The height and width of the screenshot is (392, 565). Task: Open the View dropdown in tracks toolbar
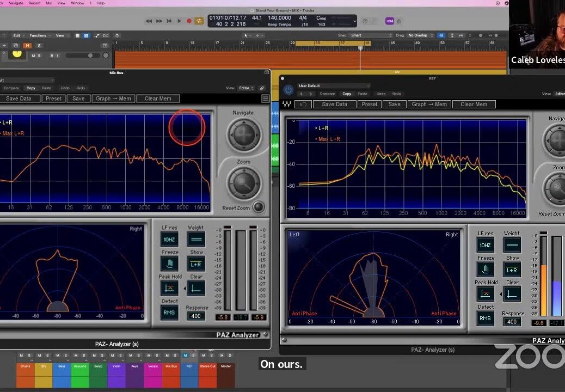[62, 35]
